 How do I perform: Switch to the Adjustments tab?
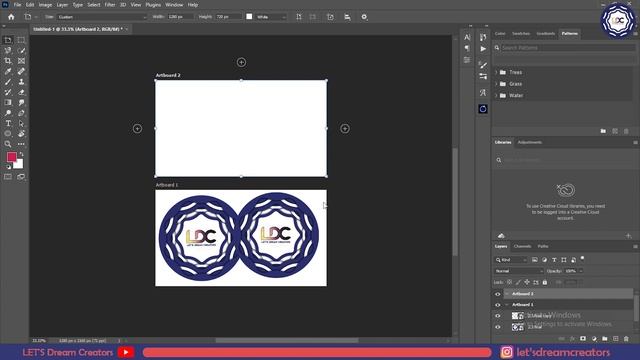tap(530, 142)
